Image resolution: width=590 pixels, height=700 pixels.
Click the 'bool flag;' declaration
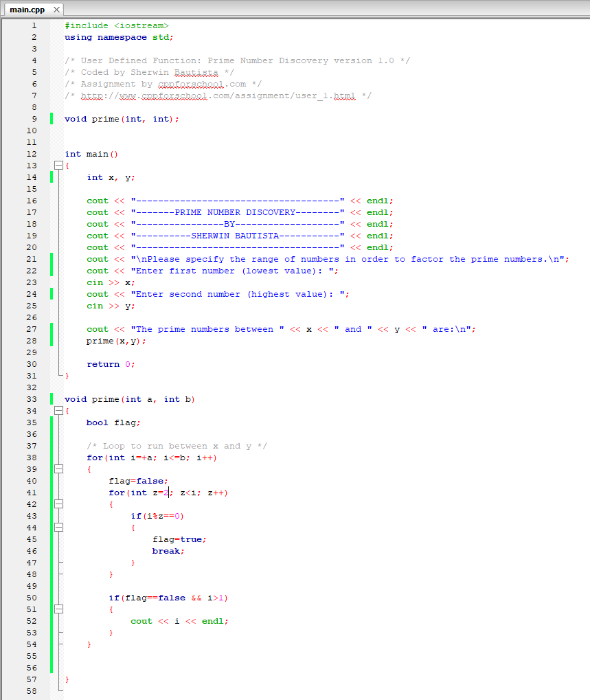tap(113, 422)
